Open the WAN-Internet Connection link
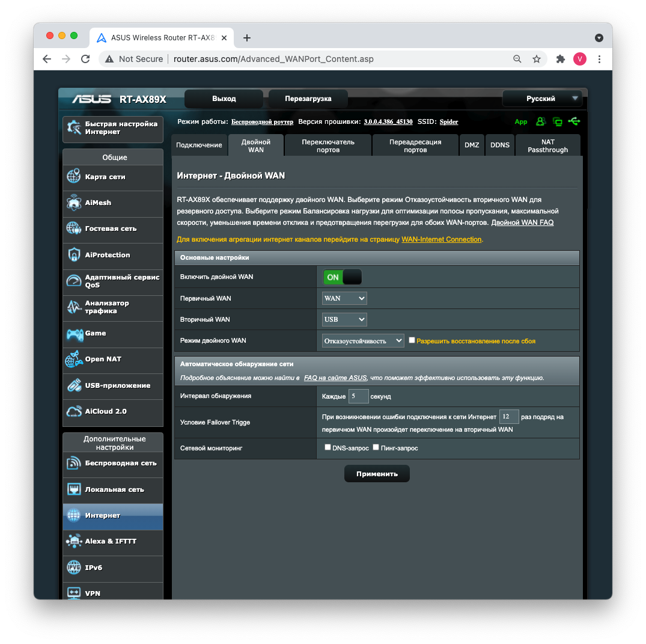The image size is (646, 644). click(x=441, y=239)
